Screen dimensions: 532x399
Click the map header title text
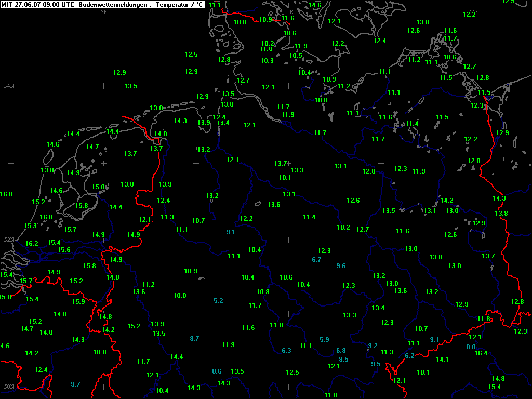pos(103,5)
